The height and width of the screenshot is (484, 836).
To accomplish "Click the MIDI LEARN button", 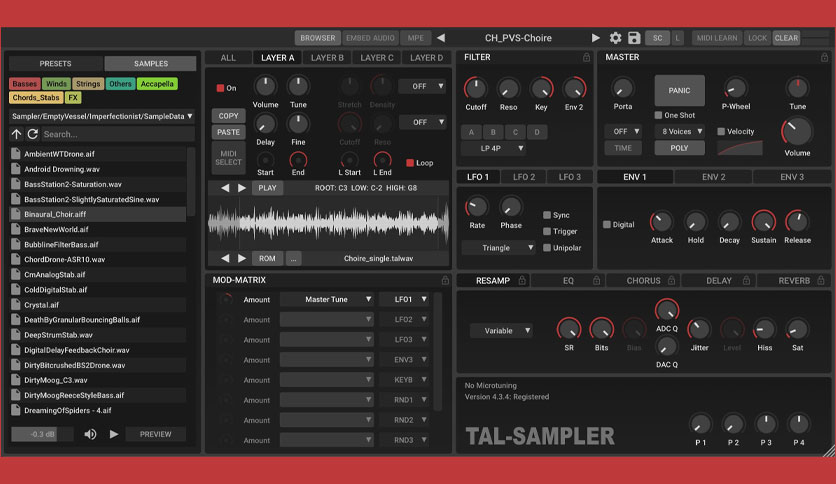I will pyautogui.click(x=717, y=38).
